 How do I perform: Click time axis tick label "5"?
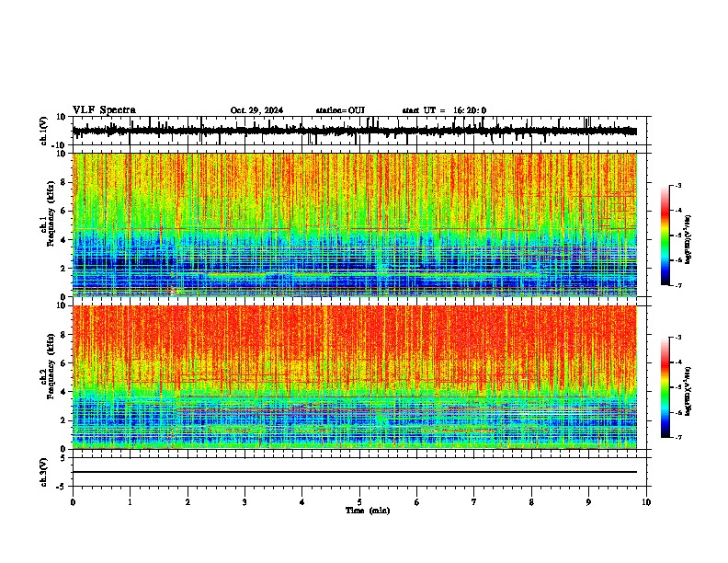pyautogui.click(x=359, y=502)
